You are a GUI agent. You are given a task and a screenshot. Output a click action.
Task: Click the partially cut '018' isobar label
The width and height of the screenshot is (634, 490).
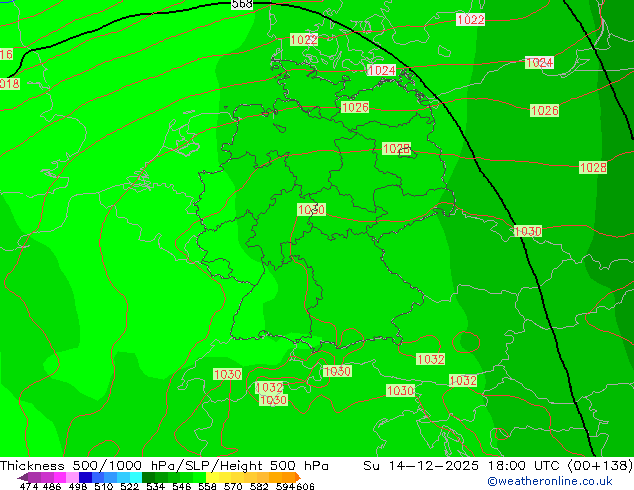(x=10, y=84)
